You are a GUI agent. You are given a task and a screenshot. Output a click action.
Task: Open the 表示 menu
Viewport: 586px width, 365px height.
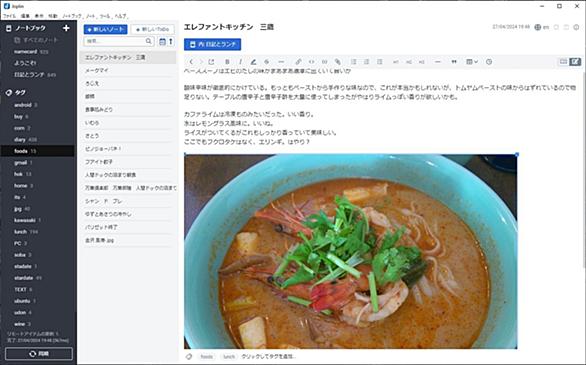[x=39, y=16]
